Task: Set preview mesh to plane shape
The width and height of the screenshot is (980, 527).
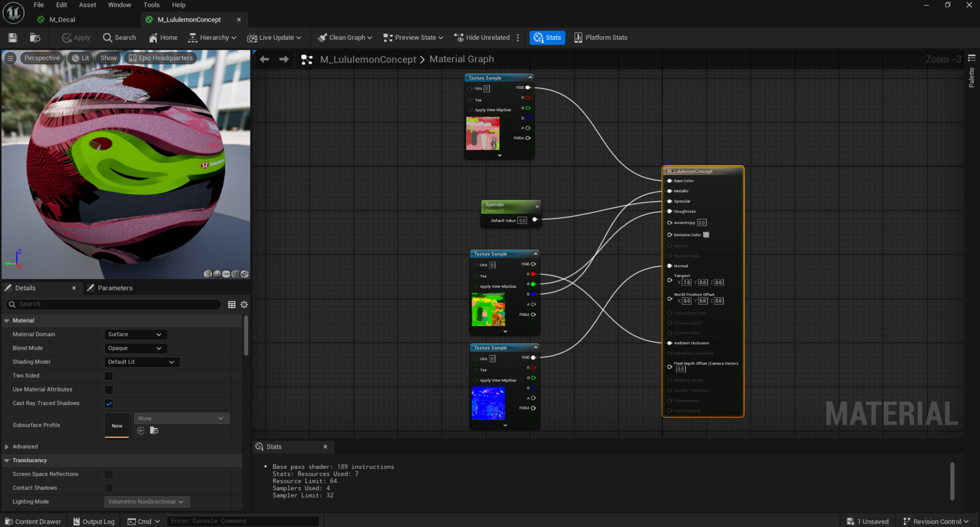Action: coord(226,274)
